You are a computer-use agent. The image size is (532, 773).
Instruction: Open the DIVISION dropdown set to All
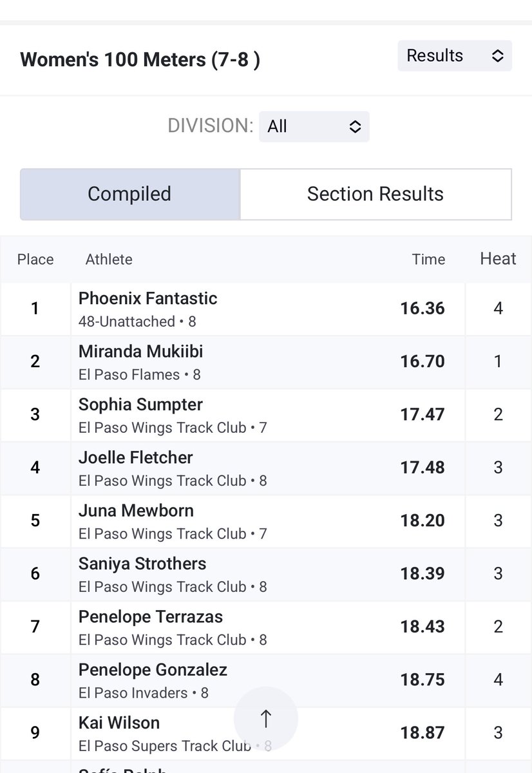pyautogui.click(x=314, y=126)
